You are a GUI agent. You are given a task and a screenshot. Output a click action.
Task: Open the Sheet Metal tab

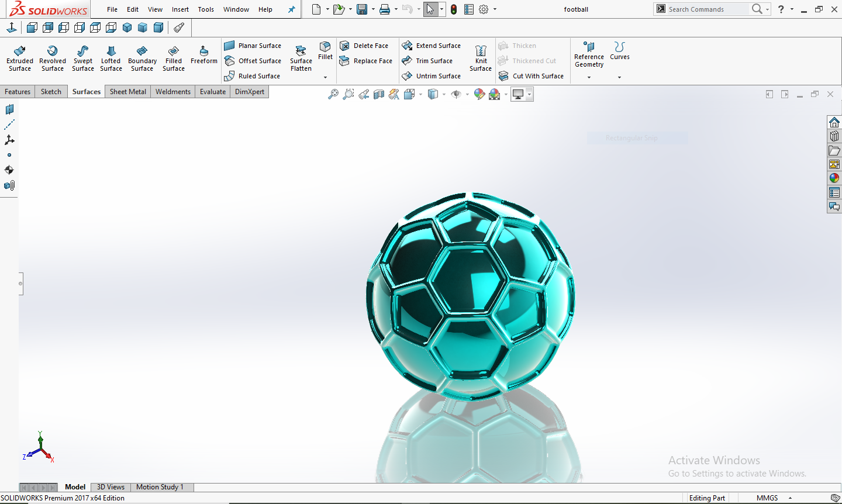tap(128, 92)
